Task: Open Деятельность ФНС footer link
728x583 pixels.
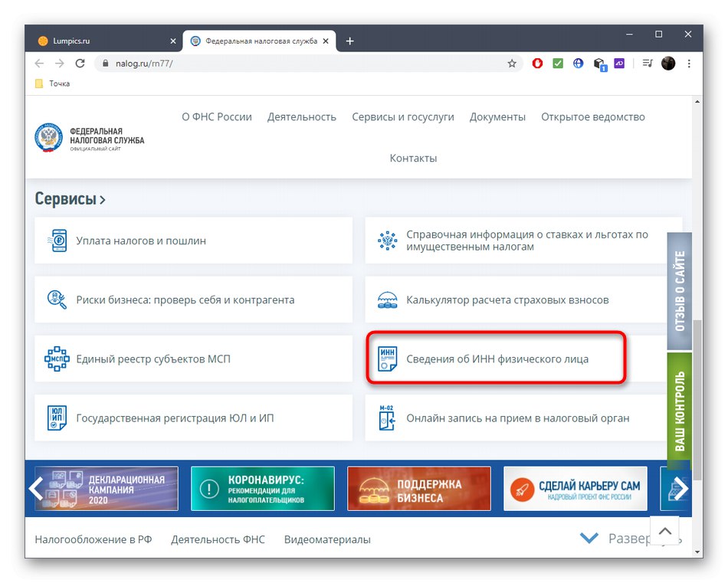Action: [x=218, y=539]
